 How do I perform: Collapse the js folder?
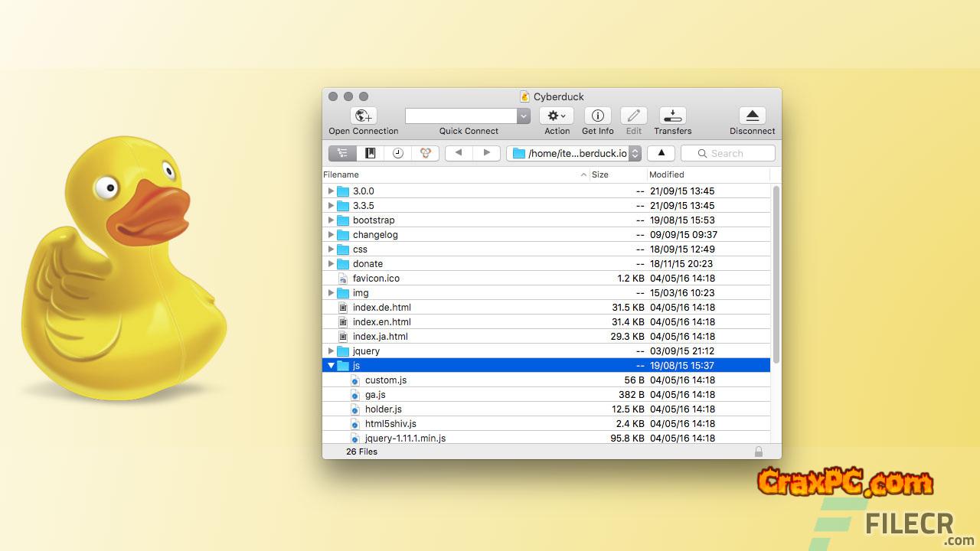331,366
